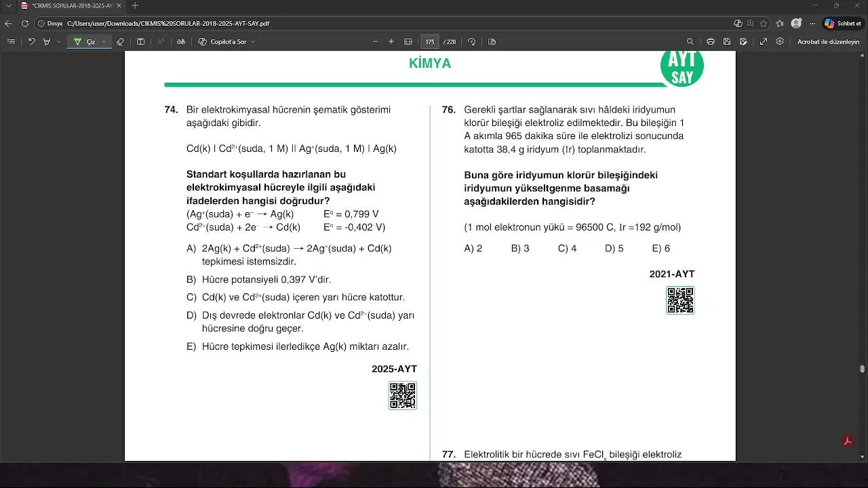Image resolution: width=868 pixels, height=488 pixels.
Task: Click option C about yarı hücre katottur
Action: coord(296,298)
